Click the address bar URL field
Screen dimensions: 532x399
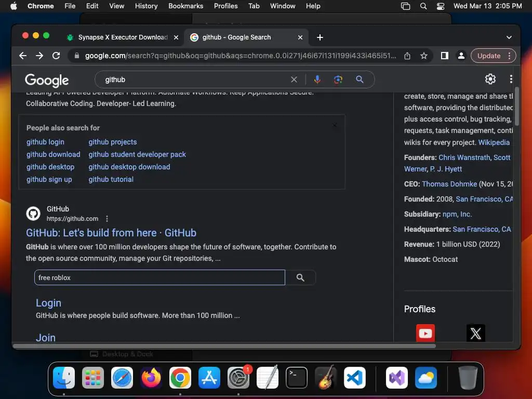[240, 56]
